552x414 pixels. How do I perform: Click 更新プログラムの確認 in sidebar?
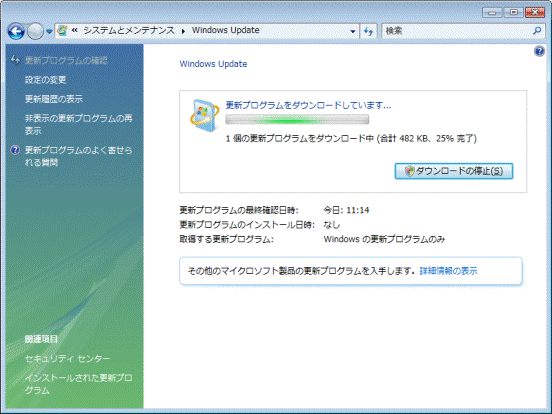pyautogui.click(x=66, y=60)
